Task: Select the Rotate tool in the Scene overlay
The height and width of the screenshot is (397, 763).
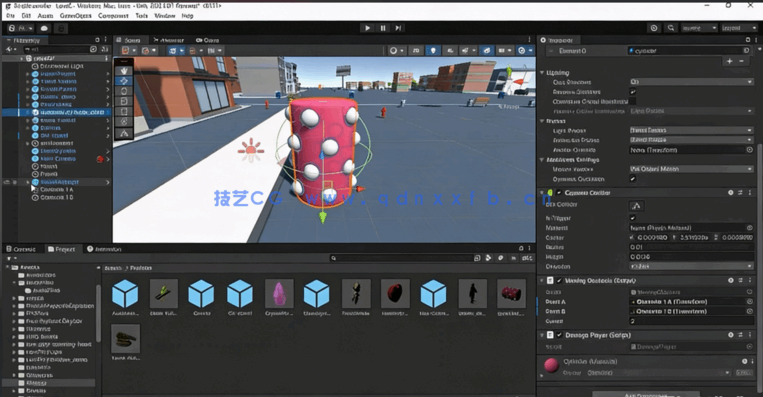Action: [x=124, y=91]
